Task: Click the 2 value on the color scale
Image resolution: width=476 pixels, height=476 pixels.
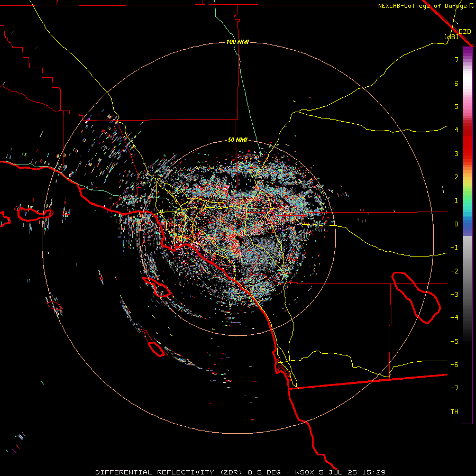Action: [x=456, y=177]
